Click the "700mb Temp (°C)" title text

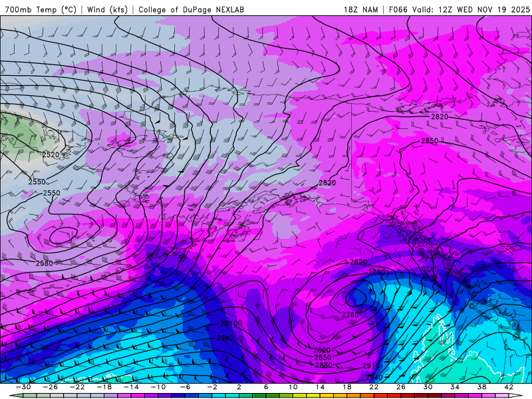pos(41,9)
